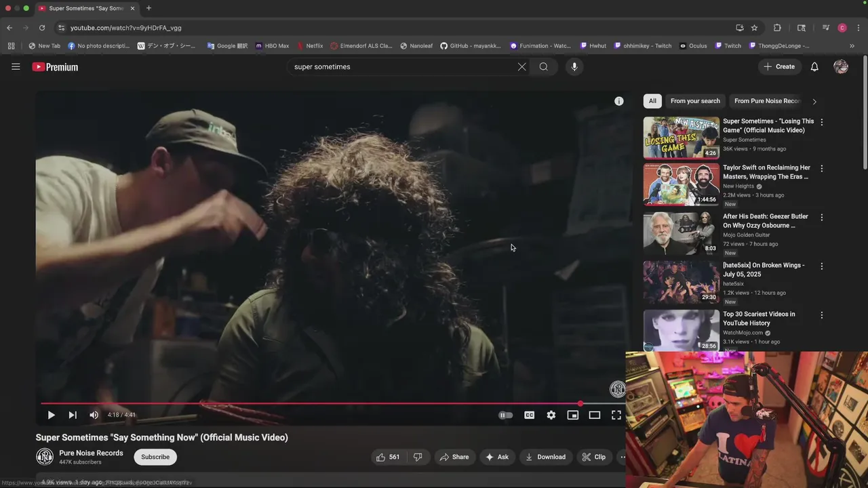Select the All filter chip
The image size is (868, 488).
point(652,101)
